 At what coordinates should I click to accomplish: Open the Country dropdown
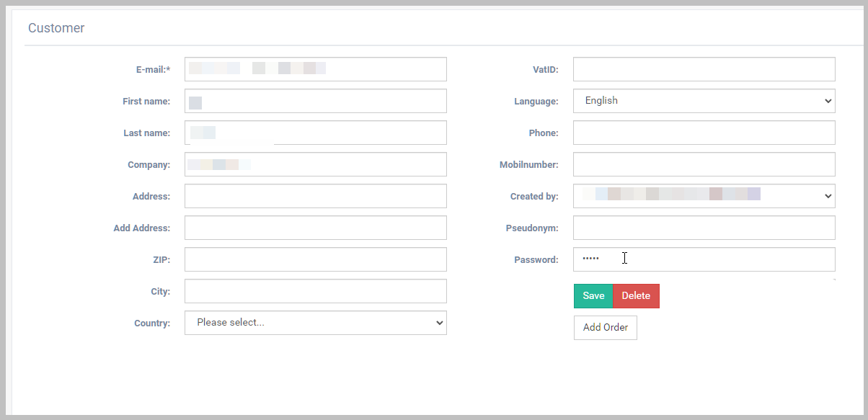pos(315,323)
